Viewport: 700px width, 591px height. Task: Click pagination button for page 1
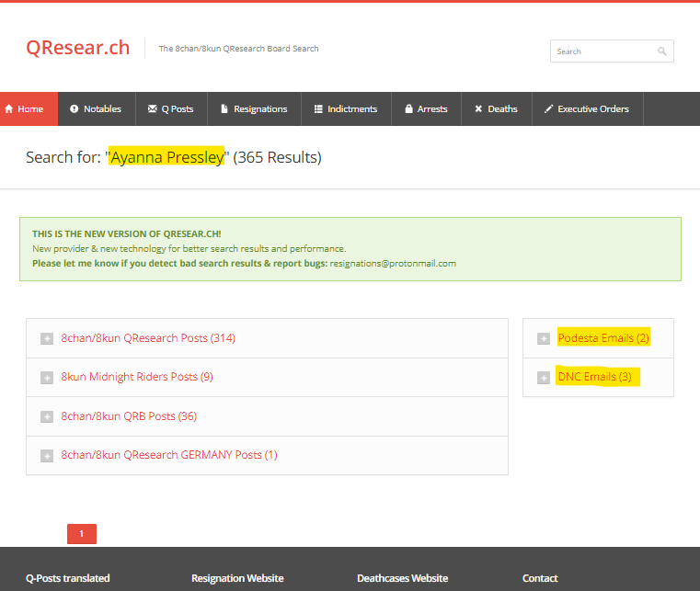82,533
